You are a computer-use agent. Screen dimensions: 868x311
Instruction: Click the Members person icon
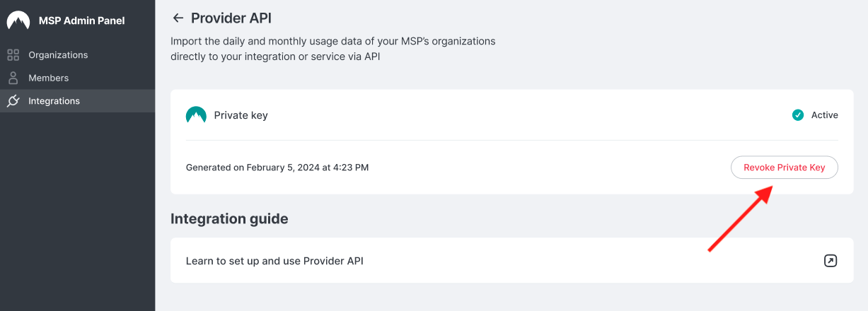(13, 78)
